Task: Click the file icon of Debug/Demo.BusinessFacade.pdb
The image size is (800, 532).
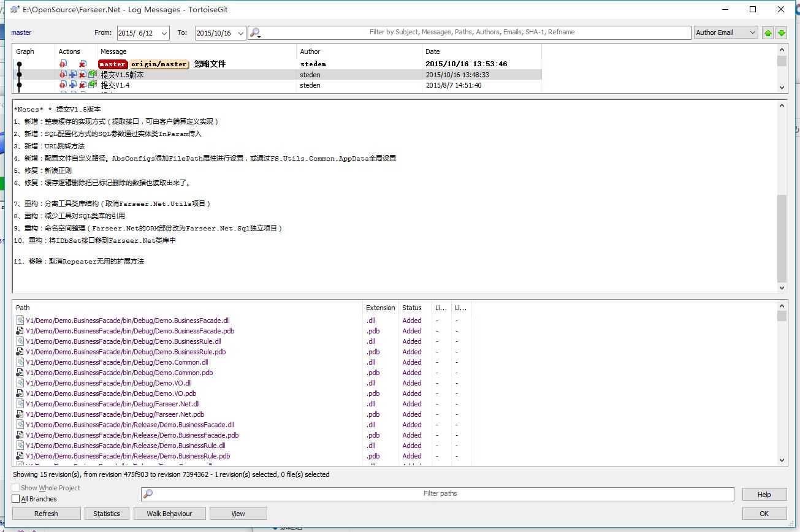Action: click(20, 331)
